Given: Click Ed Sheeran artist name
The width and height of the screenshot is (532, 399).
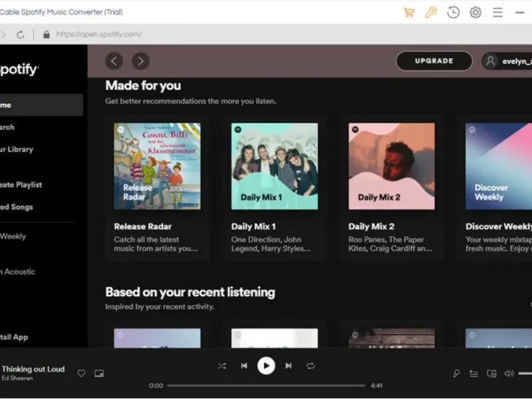Looking at the screenshot, I should [17, 378].
